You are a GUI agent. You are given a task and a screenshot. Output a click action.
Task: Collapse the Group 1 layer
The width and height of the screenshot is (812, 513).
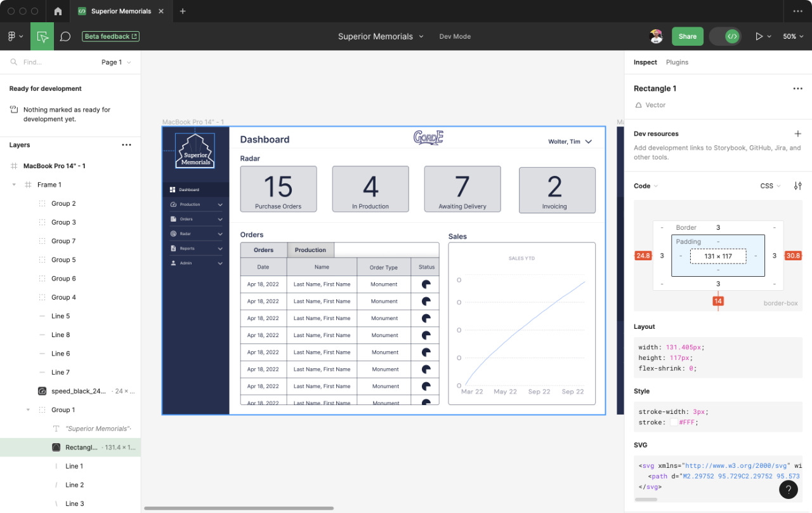28,410
